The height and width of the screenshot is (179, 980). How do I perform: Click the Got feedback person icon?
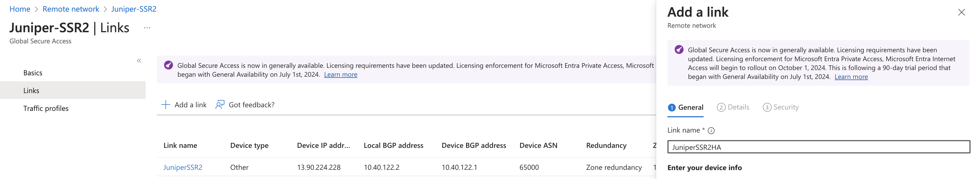220,105
